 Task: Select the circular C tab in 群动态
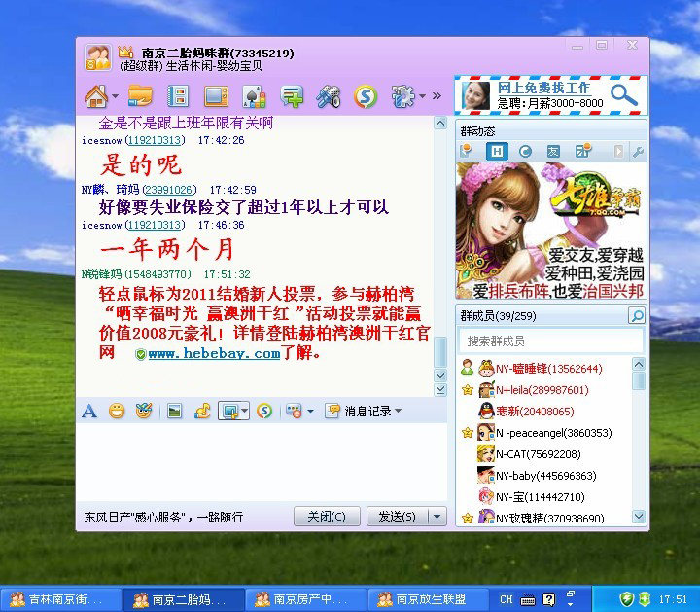pos(525,152)
